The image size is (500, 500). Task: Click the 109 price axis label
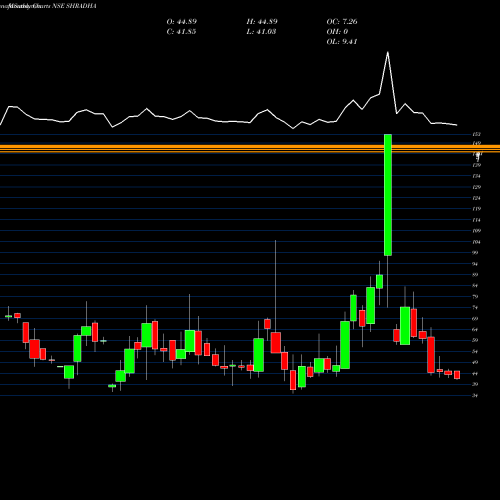point(477,231)
